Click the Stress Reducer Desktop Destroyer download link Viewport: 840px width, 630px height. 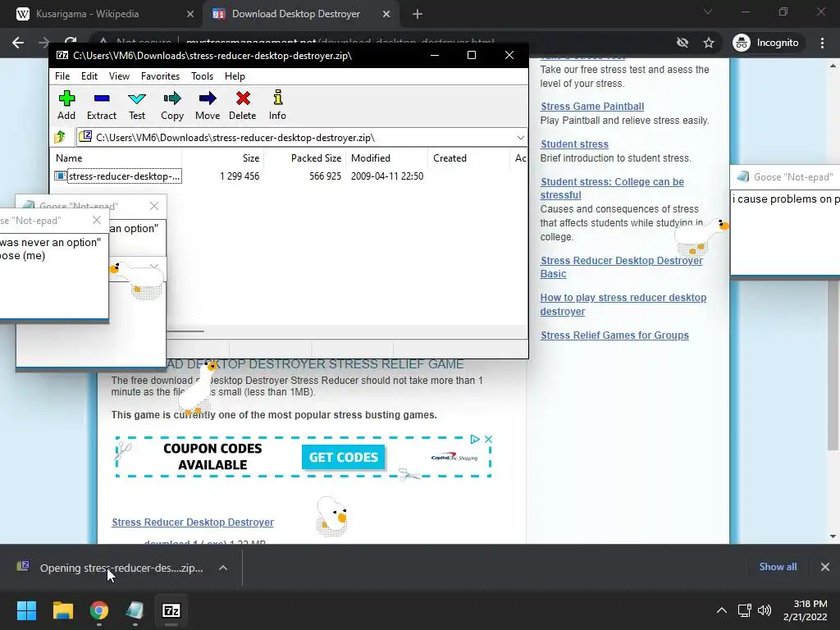pos(192,522)
